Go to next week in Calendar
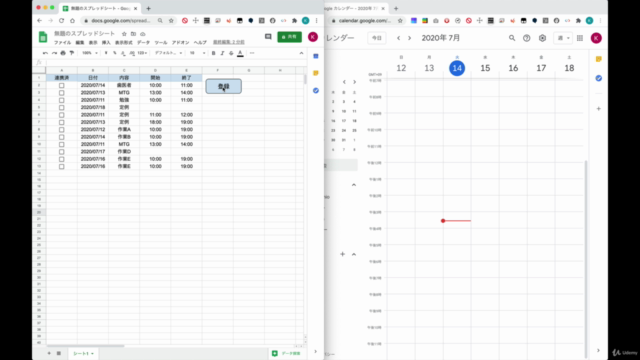Viewport: 640px width, 360px height. [x=409, y=38]
